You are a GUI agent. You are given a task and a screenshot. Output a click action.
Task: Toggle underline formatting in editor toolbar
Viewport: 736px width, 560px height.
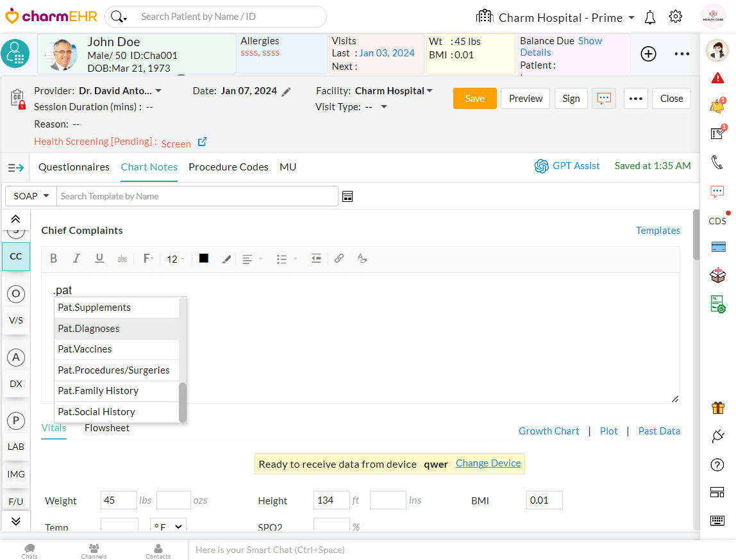point(99,258)
